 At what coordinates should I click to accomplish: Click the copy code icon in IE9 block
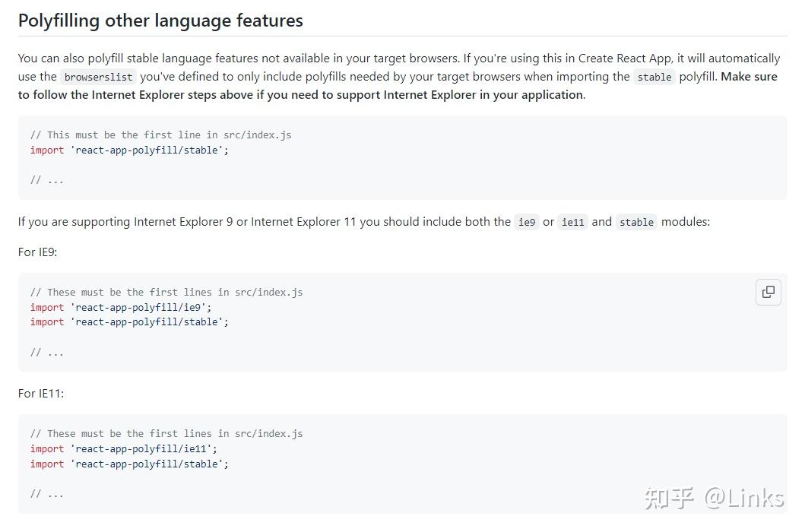(769, 292)
